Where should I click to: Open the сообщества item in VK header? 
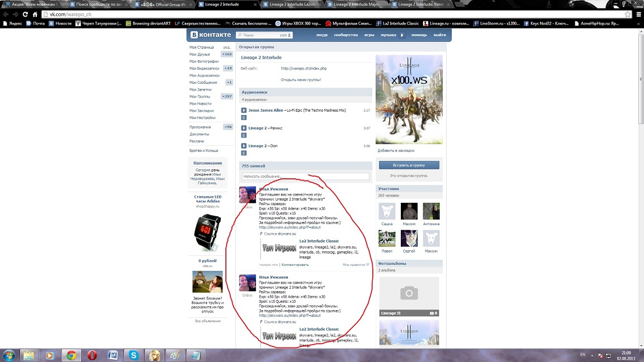point(346,35)
